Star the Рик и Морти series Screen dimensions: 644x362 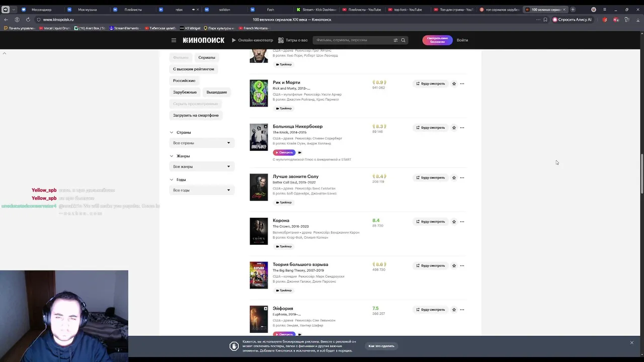[454, 84]
